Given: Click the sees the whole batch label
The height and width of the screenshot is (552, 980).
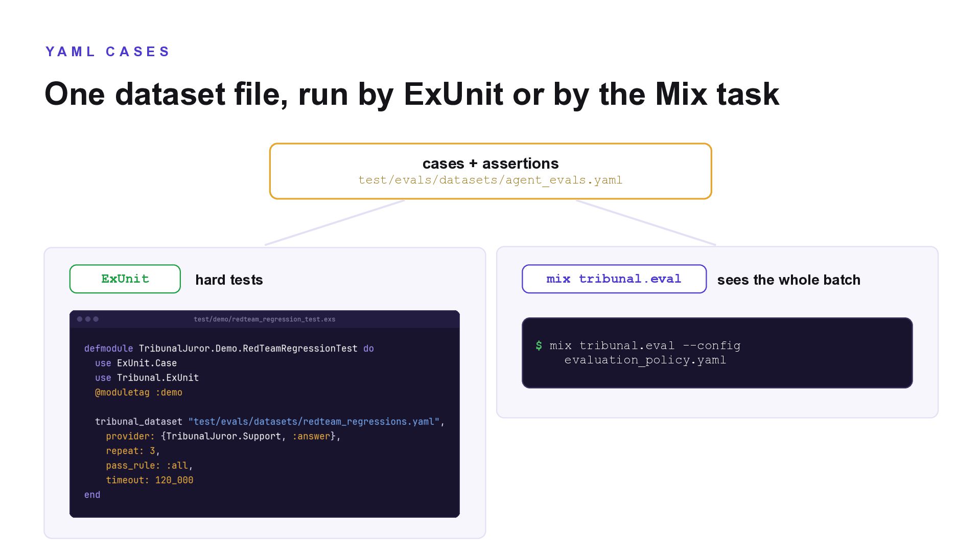Looking at the screenshot, I should pos(788,280).
